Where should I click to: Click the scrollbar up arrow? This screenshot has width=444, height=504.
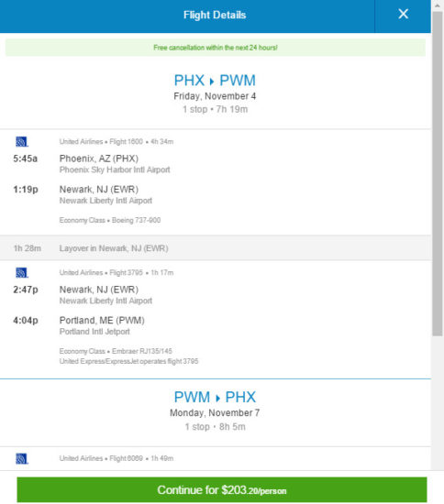pyautogui.click(x=438, y=5)
